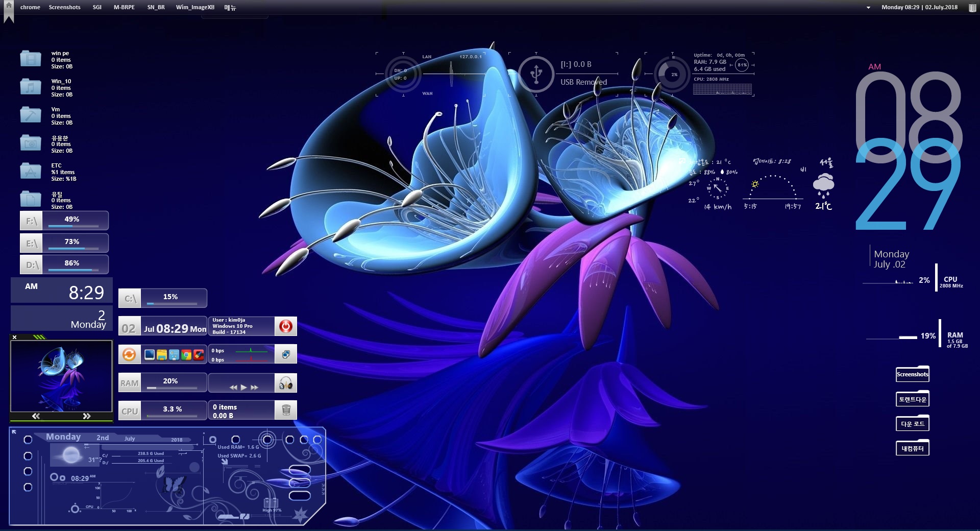Click the USB drive icon in the circle

(x=536, y=74)
